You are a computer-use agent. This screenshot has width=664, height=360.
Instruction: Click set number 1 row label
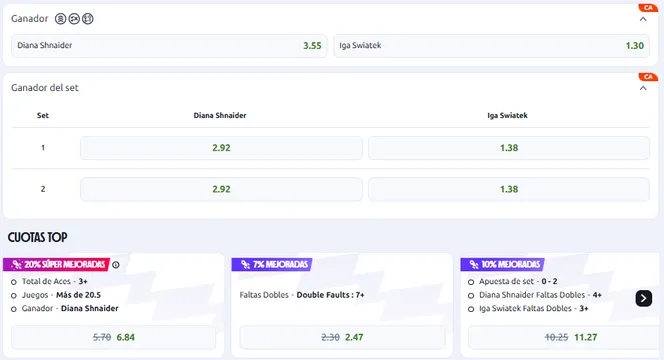[x=43, y=148]
